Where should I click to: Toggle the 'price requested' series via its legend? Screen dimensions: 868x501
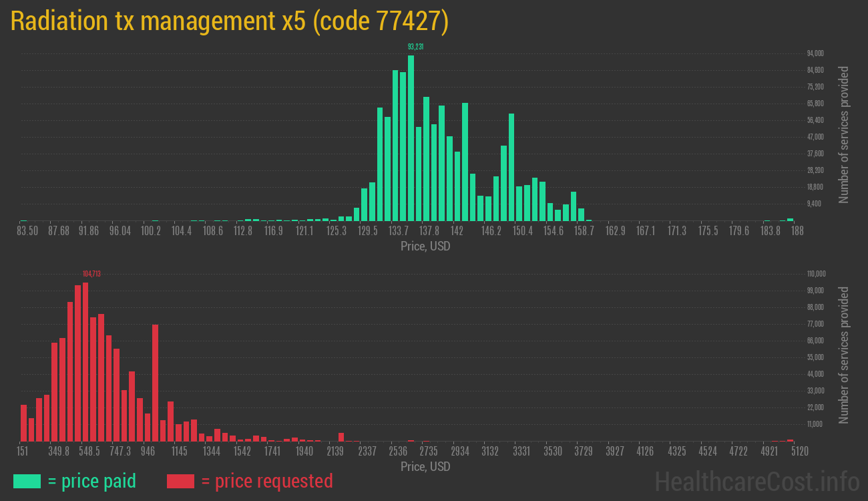tap(179, 481)
